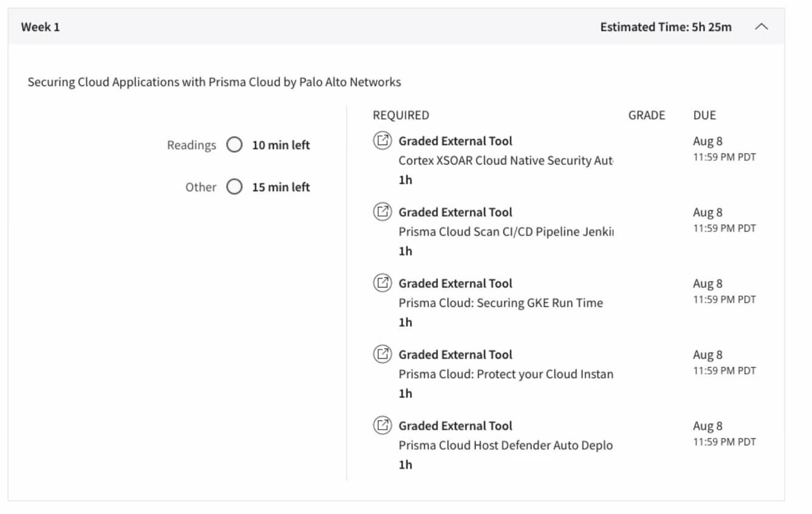The image size is (812, 514).
Task: Click the Readings label
Action: [x=191, y=145]
